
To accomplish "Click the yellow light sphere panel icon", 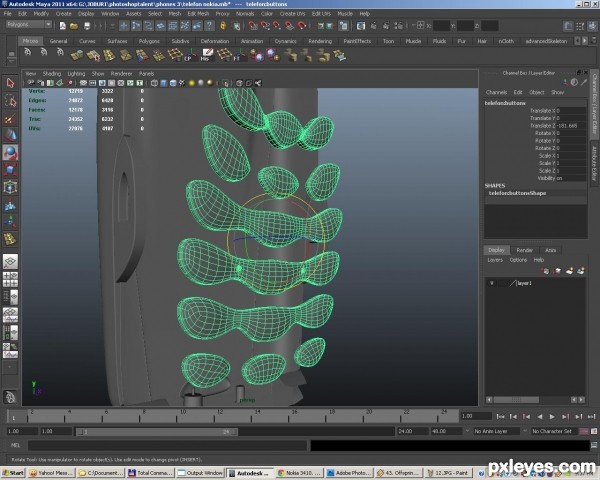I will pos(192,83).
